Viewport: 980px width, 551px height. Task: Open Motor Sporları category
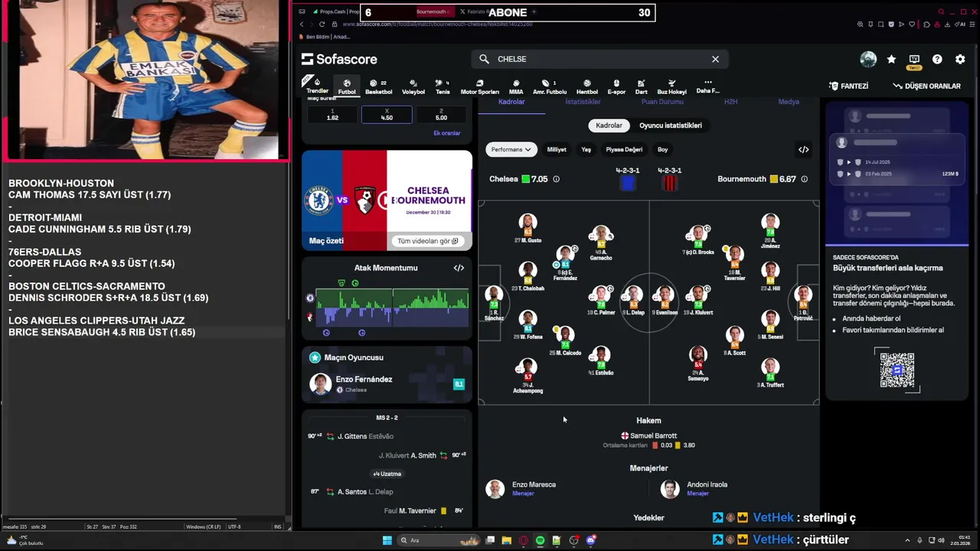479,86
